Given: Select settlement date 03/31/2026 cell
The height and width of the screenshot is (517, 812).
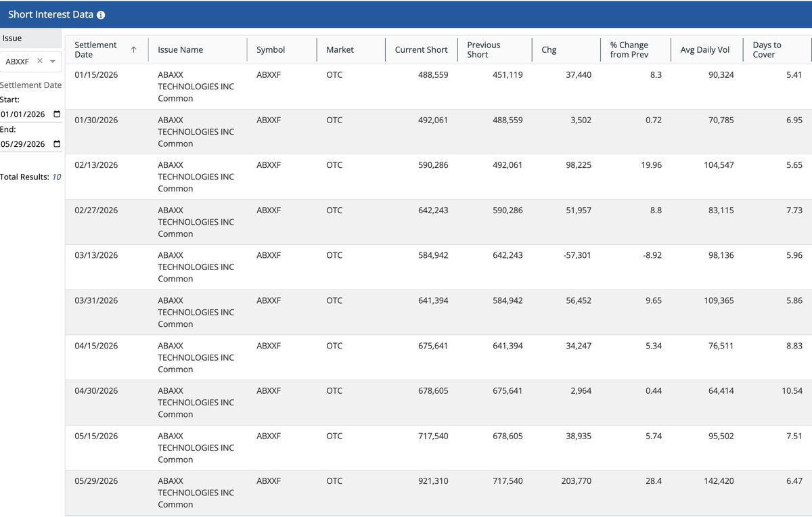Looking at the screenshot, I should [x=96, y=300].
